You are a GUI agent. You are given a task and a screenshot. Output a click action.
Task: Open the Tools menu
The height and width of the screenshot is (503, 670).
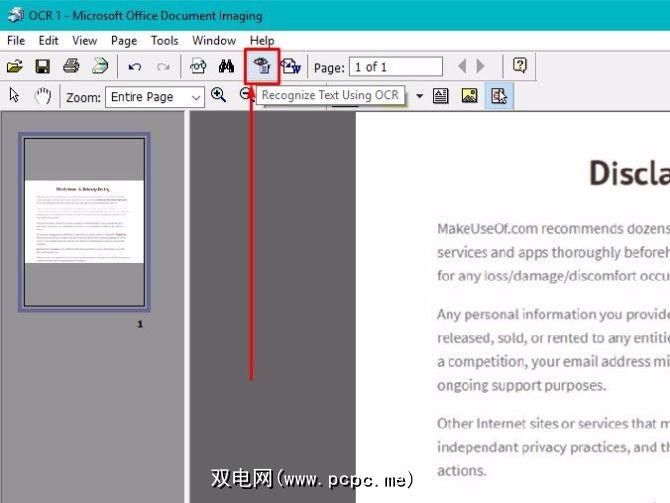[x=165, y=41]
